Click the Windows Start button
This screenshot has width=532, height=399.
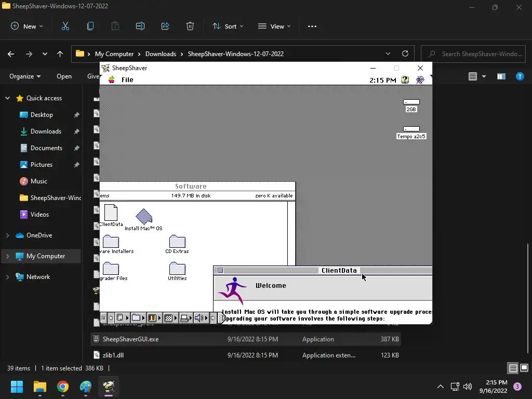(x=17, y=387)
